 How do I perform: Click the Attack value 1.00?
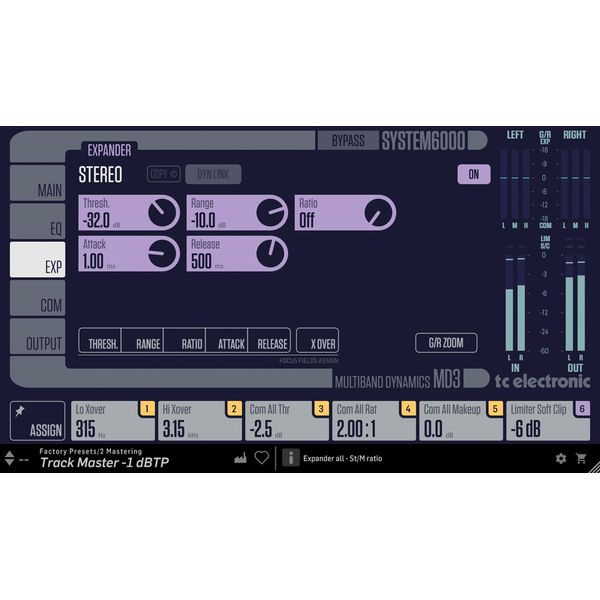[93, 262]
